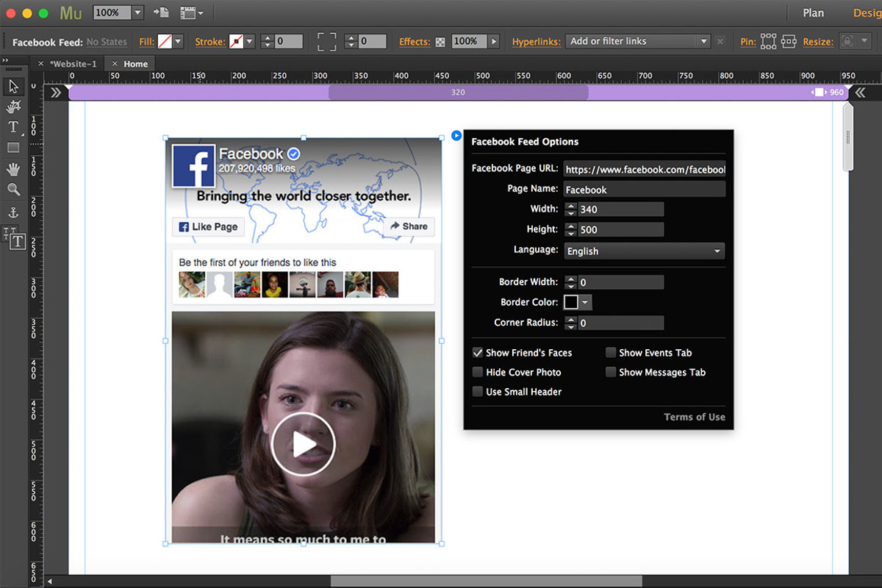Click the right breakpoint bar chevrons
The height and width of the screenshot is (588, 882).
click(859, 93)
